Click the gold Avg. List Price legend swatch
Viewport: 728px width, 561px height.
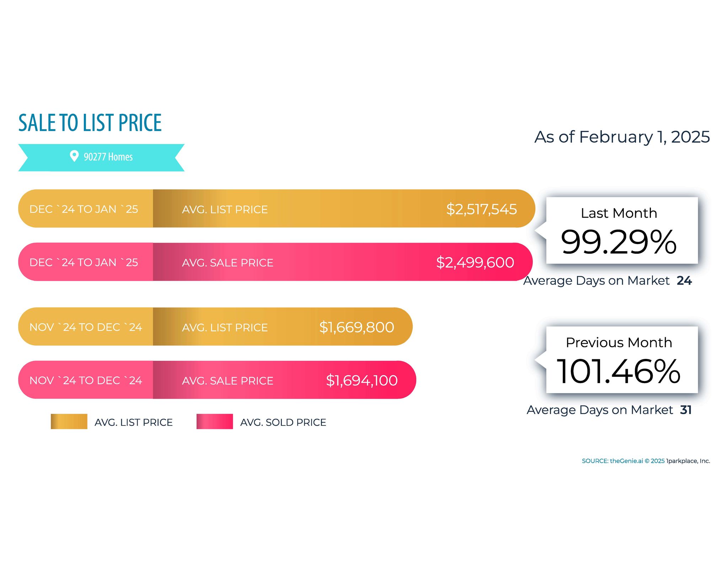69,422
